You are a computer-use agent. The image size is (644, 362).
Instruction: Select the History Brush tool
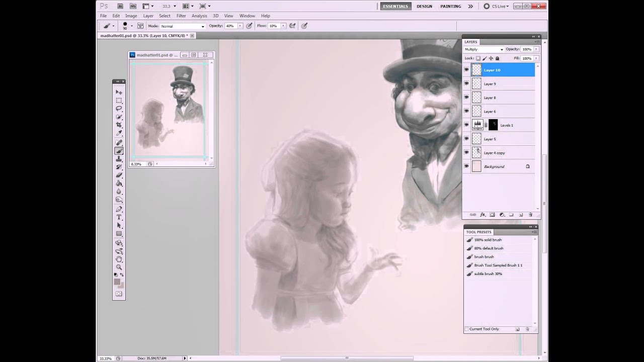119,167
